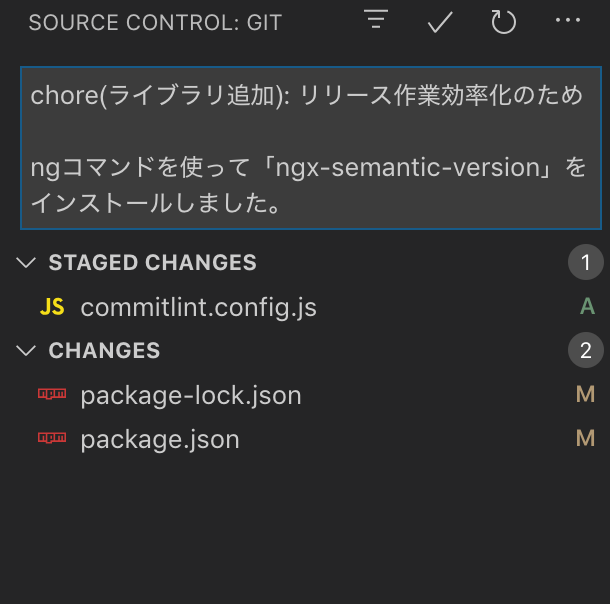Click the changes count badge 2
The width and height of the screenshot is (610, 604).
pos(585,350)
